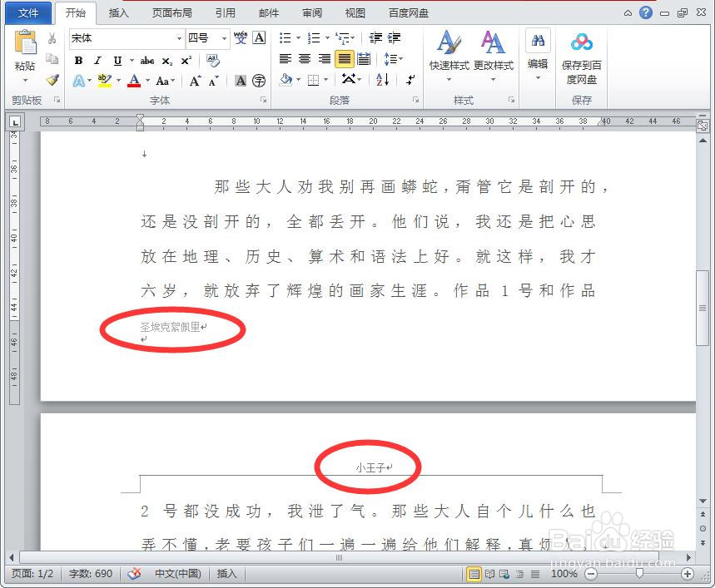Open the Font dialog launcher
The width and height of the screenshot is (715, 588).
pyautogui.click(x=263, y=100)
